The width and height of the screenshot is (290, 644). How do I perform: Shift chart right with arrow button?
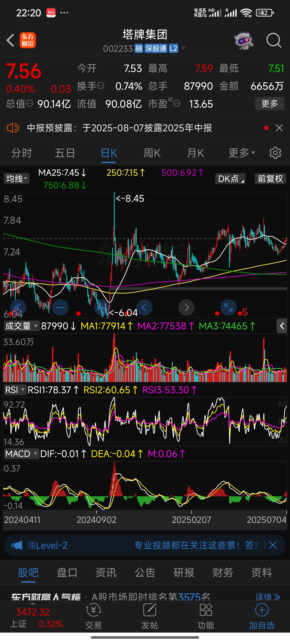(x=186, y=307)
